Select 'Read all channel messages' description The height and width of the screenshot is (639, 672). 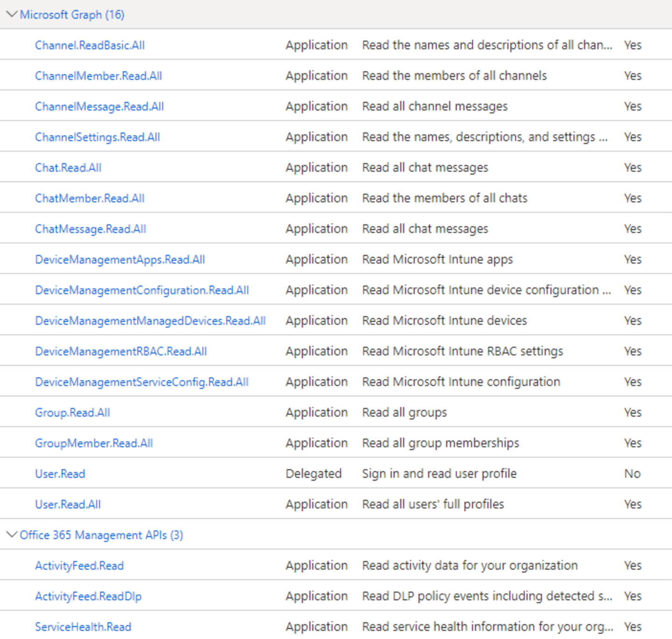[x=435, y=106]
